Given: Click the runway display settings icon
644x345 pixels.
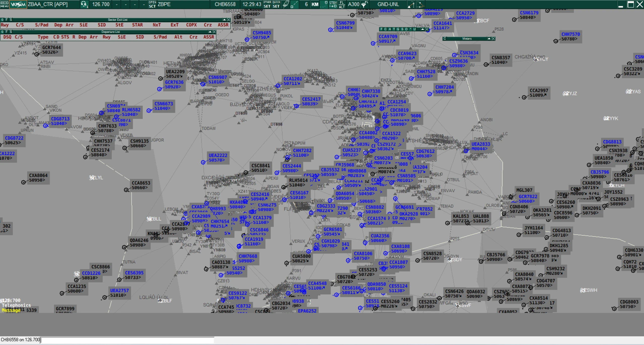Looking at the screenshot, I should (286, 4).
